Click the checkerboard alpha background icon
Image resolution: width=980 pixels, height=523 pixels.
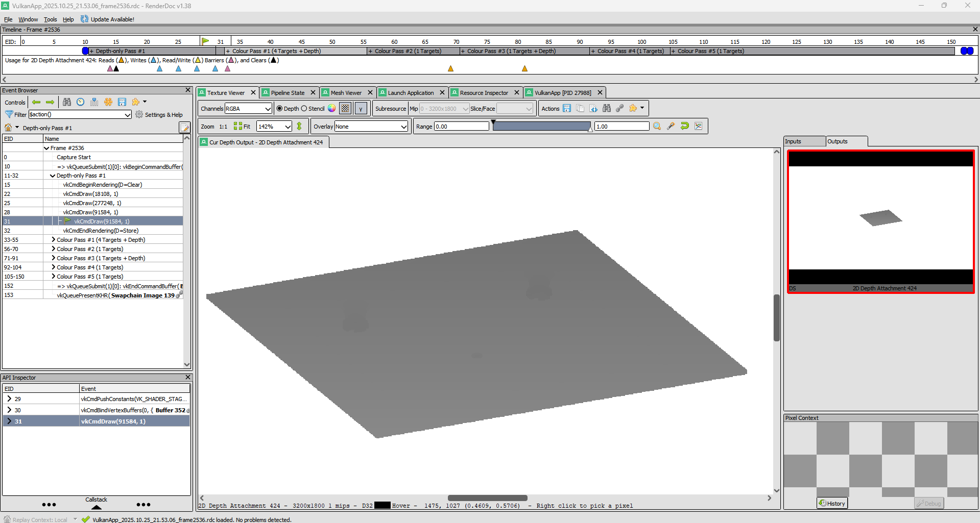346,109
